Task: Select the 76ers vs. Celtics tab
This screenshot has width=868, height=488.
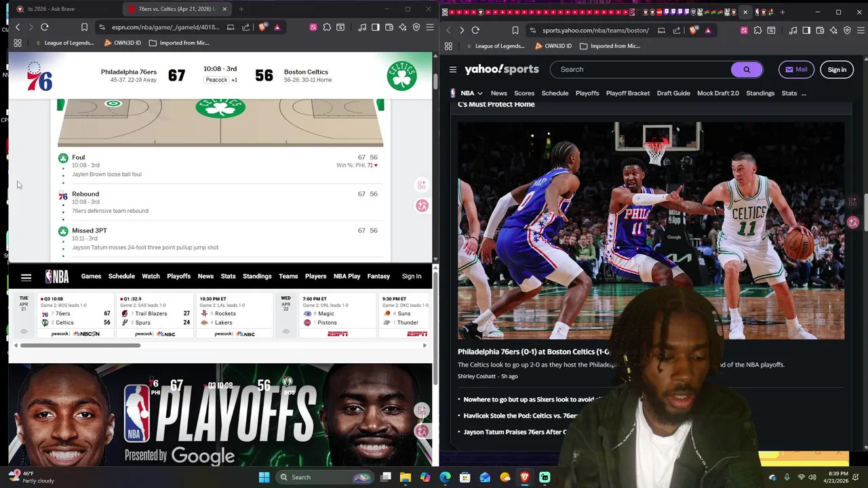Action: tap(178, 9)
